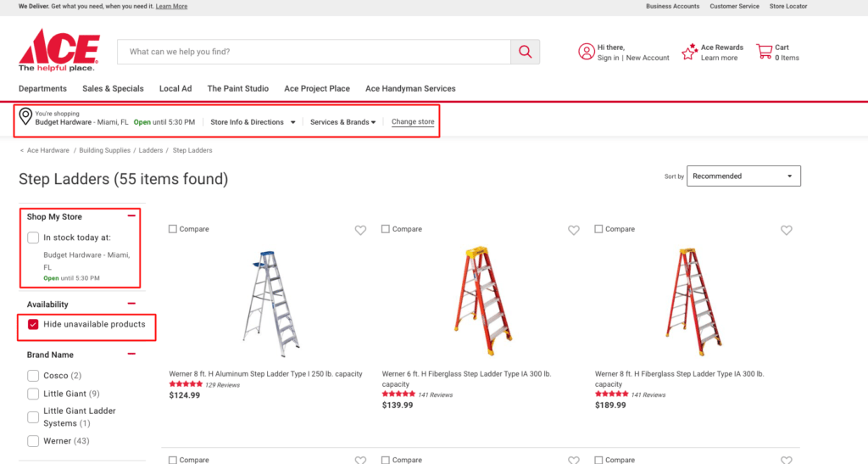The width and height of the screenshot is (868, 464).
Task: Click the Ace Rewards star icon
Action: (689, 52)
